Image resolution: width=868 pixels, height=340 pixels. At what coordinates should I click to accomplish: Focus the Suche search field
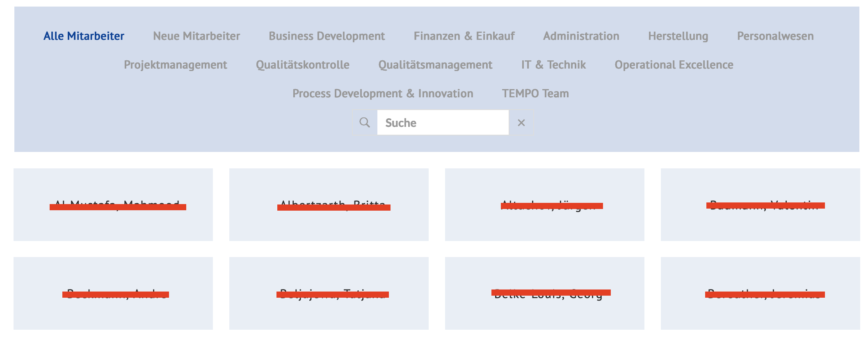443,122
